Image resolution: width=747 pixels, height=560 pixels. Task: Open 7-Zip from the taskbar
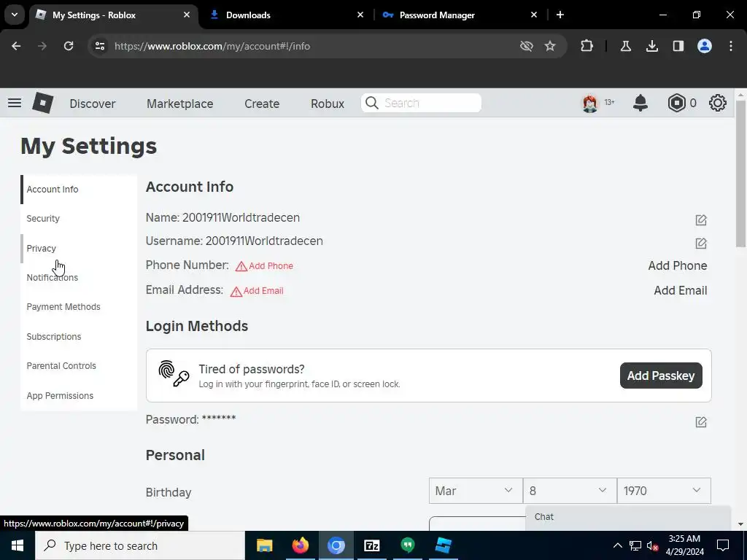coord(371,545)
